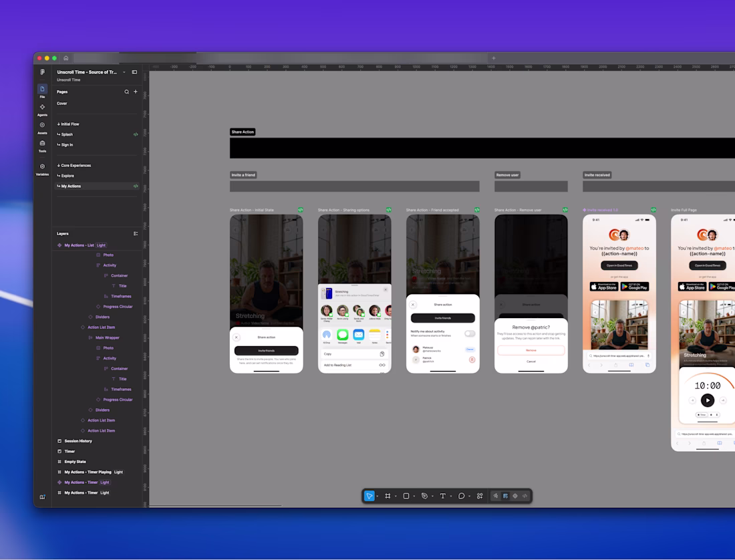Viewport: 735px width, 560px height.
Task: Open Figma main menu logo
Action: (42, 72)
